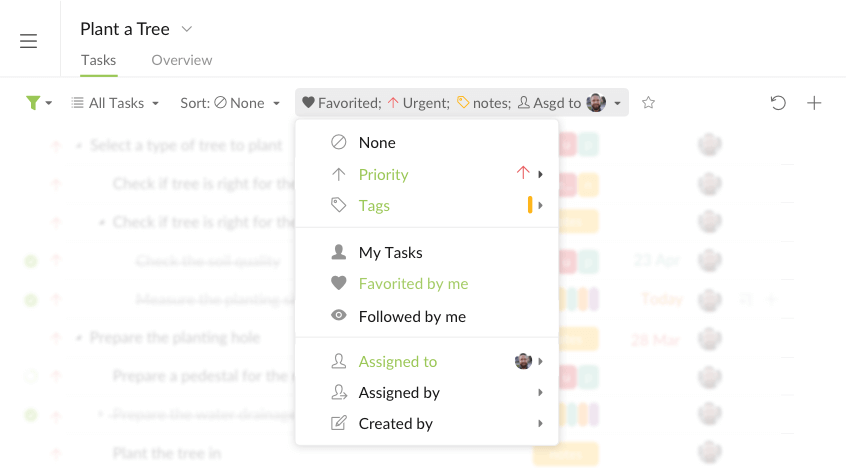
Task: Switch to the Overview tab
Action: [181, 60]
